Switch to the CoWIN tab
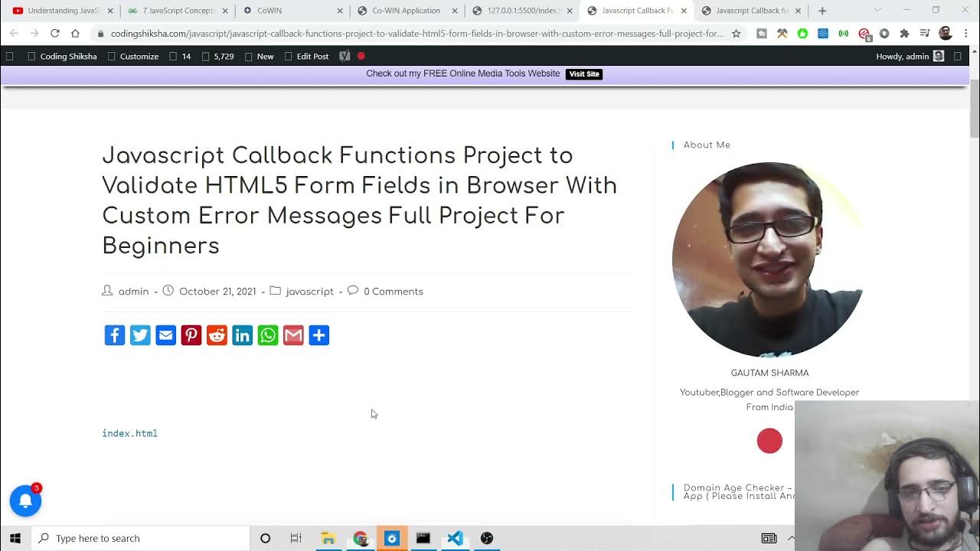Screen dimensions: 980x551 pyautogui.click(x=269, y=11)
